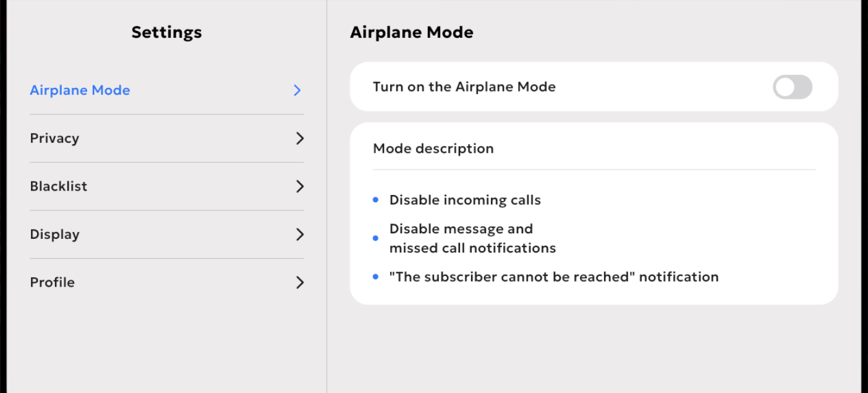868x393 pixels.
Task: Go to the Blacklist settings
Action: (x=167, y=186)
